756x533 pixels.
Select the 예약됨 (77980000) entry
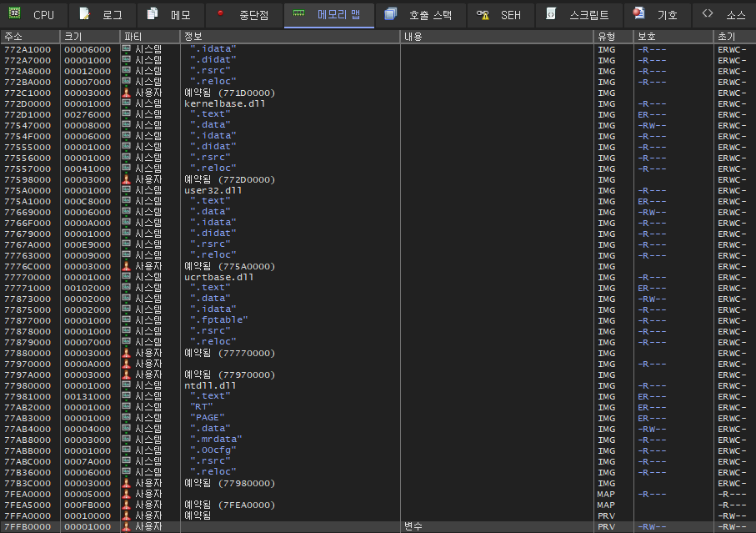[x=229, y=483]
